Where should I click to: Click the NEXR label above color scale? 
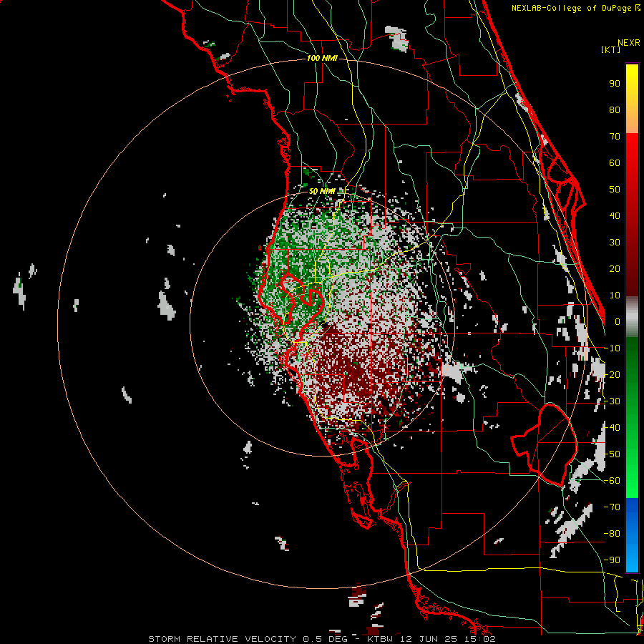[x=628, y=43]
